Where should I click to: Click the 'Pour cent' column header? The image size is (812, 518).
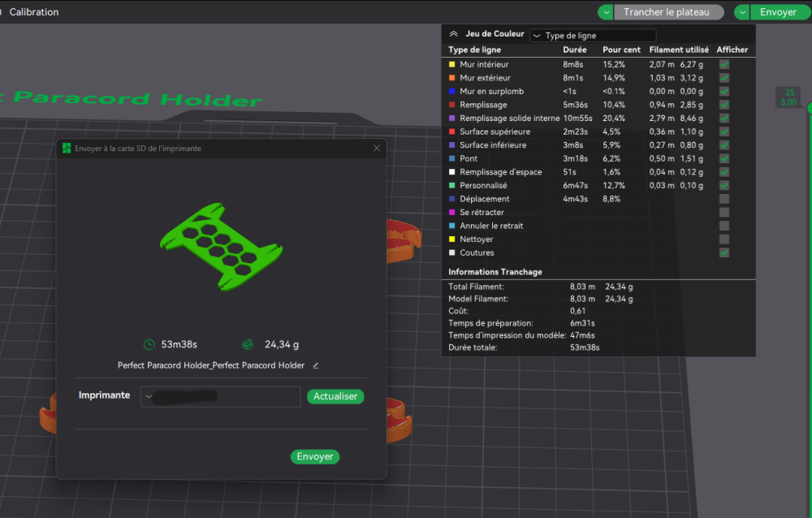pyautogui.click(x=621, y=50)
